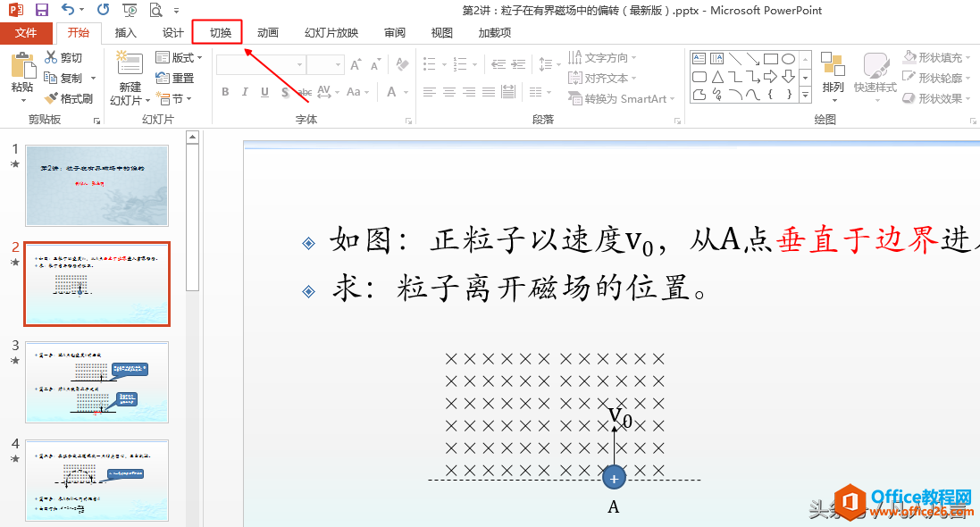Select the isosceles triangle shape

coord(717,77)
